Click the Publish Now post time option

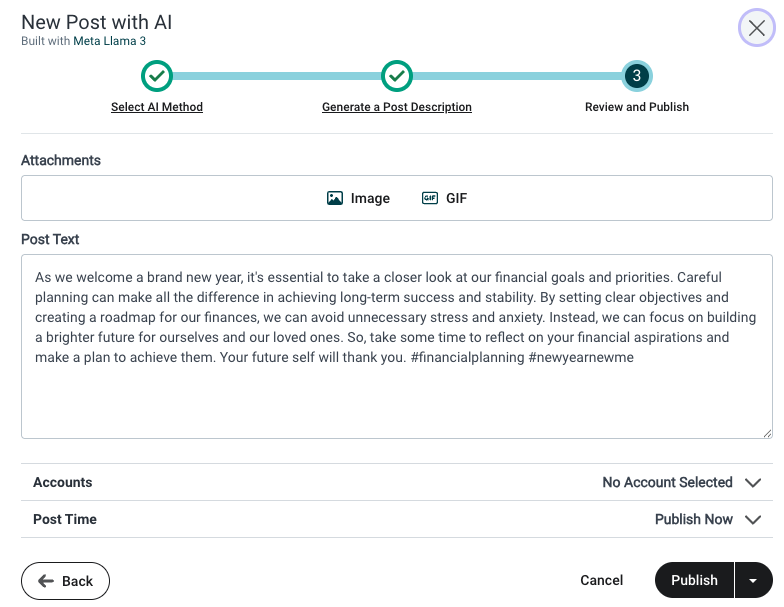pyautogui.click(x=694, y=520)
